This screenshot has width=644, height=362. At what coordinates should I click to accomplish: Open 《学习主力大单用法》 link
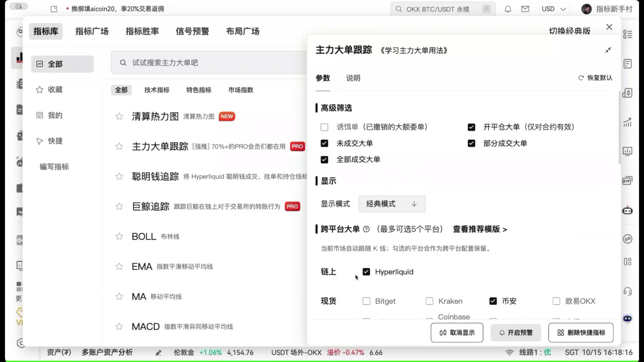(x=415, y=50)
